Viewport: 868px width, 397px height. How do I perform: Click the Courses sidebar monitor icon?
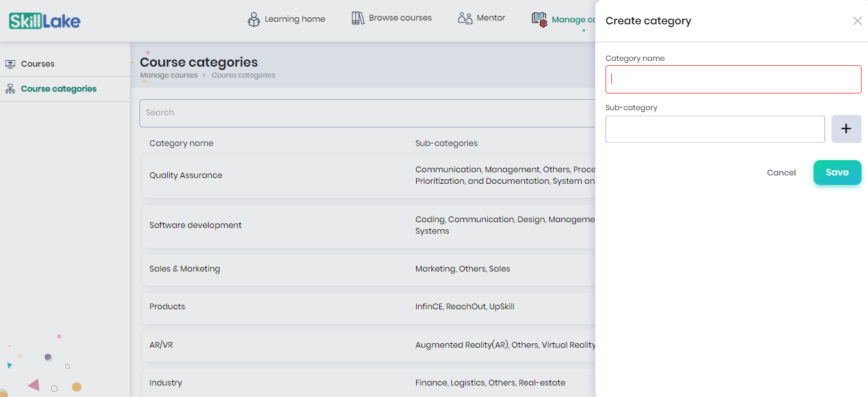10,64
